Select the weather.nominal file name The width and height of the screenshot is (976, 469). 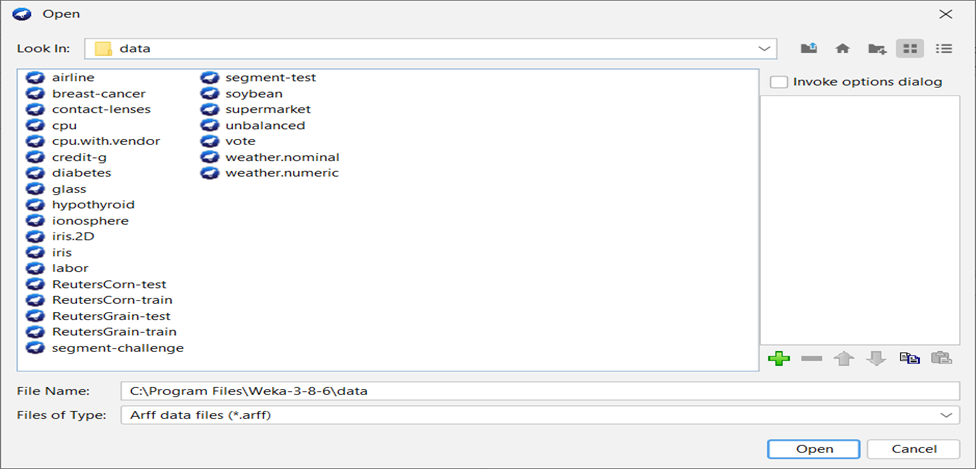[x=282, y=157]
